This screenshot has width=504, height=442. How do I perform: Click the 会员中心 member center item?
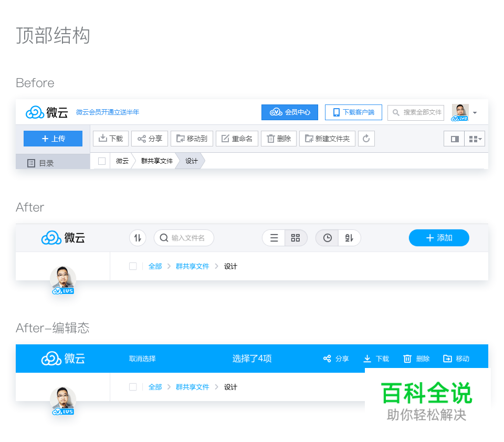(289, 112)
